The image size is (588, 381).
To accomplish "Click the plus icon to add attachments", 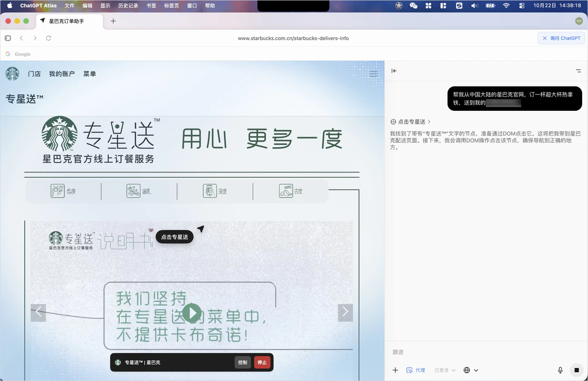I will click(395, 370).
